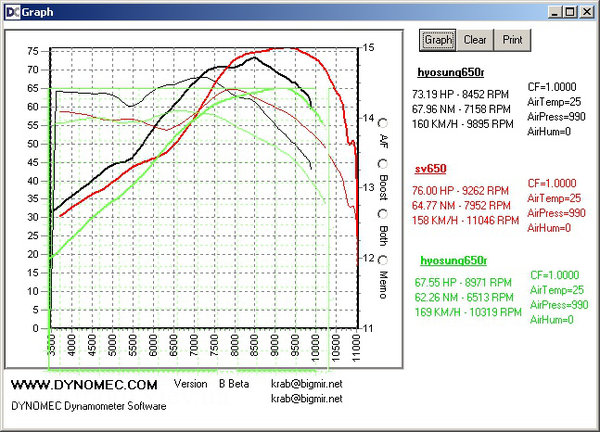Screen dimensions: 600x432
Task: Click the first krab@bigmir.net email
Action: click(307, 384)
